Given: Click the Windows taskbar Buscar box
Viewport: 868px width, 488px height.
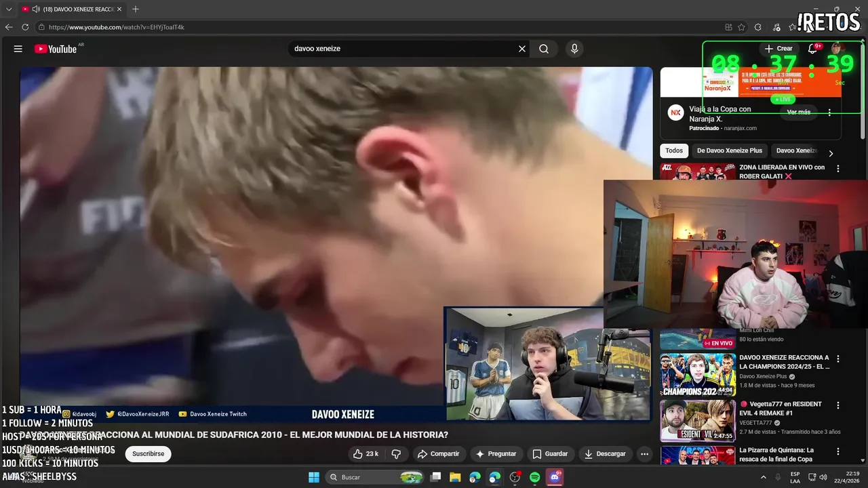Looking at the screenshot, I should 374,477.
